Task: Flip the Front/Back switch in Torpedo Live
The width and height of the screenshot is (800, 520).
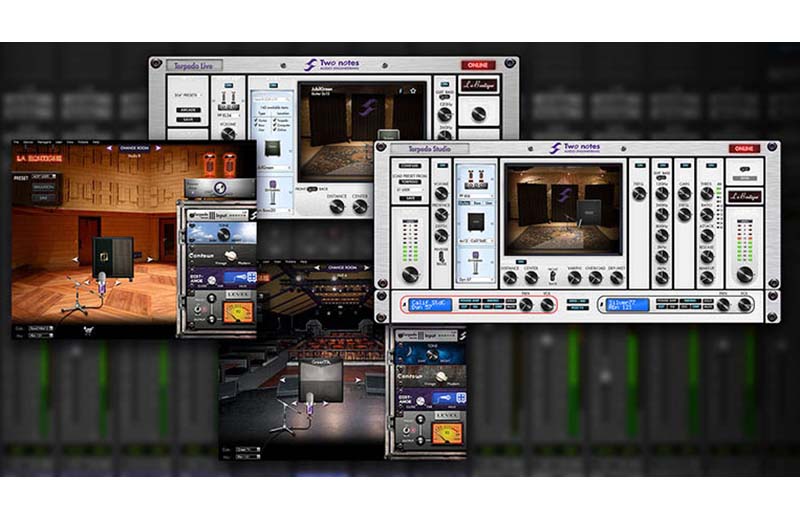Action: [312, 189]
